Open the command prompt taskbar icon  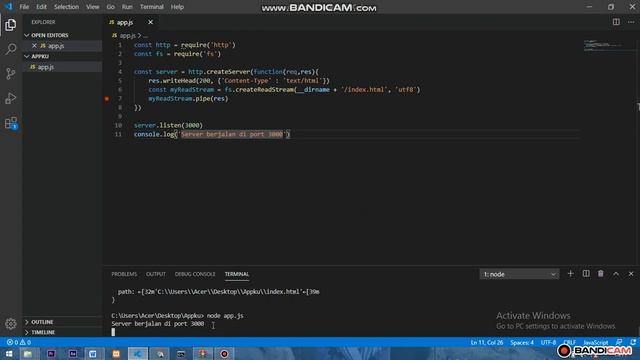click(181, 353)
